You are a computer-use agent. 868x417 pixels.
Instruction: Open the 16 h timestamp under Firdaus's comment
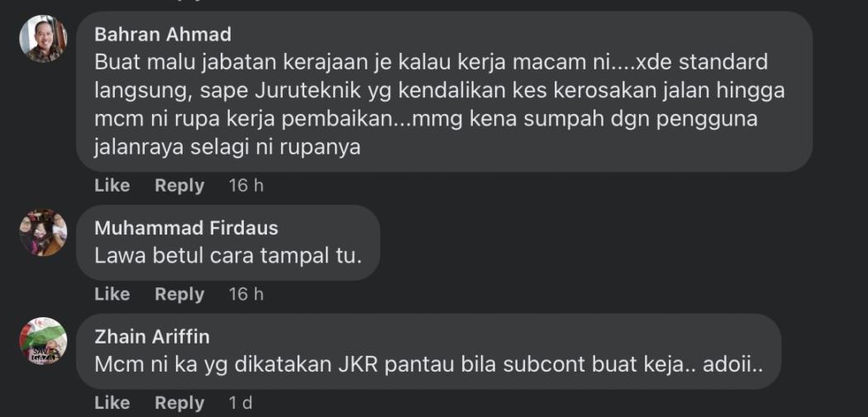pyautogui.click(x=246, y=294)
